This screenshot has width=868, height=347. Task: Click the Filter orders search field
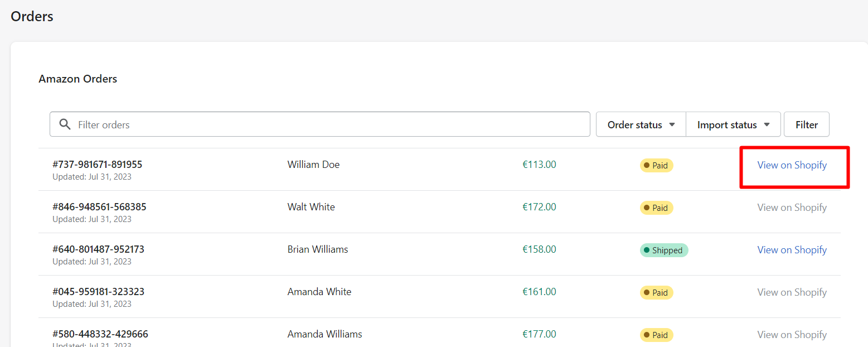pos(320,124)
